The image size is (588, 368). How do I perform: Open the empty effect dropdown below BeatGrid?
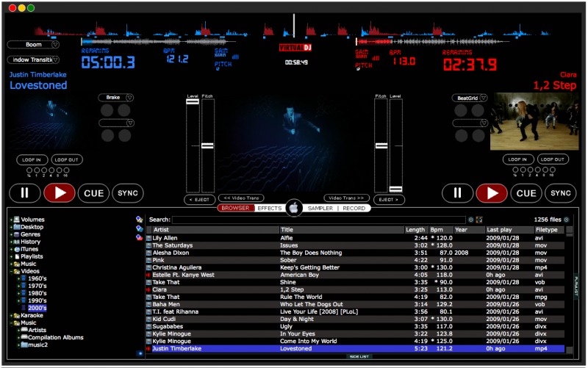click(484, 123)
